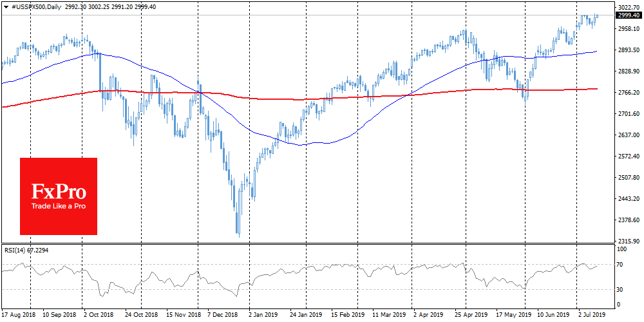Image resolution: width=644 pixels, height=322 pixels.
Task: Click the FxPro logo
Action: (59, 191)
